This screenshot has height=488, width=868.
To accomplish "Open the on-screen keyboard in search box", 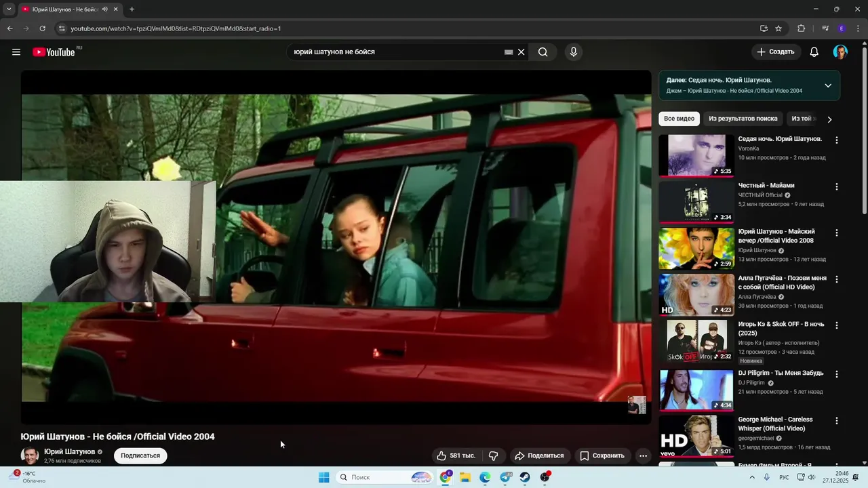I will pyautogui.click(x=509, y=52).
